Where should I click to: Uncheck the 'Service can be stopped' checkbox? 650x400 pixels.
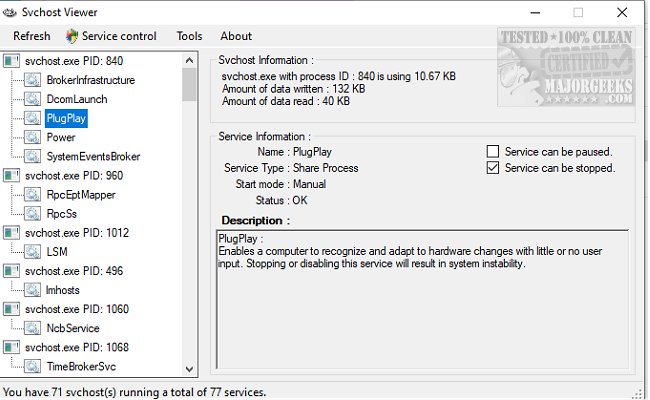(x=492, y=168)
